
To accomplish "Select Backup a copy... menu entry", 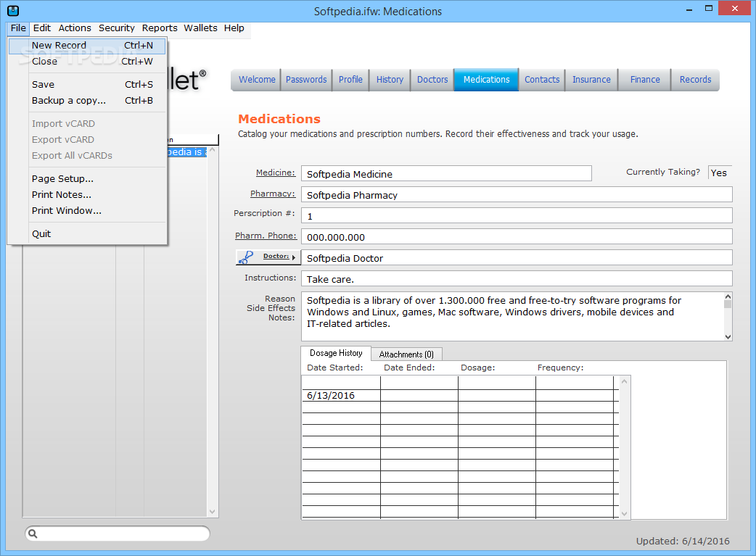I will click(87, 100).
